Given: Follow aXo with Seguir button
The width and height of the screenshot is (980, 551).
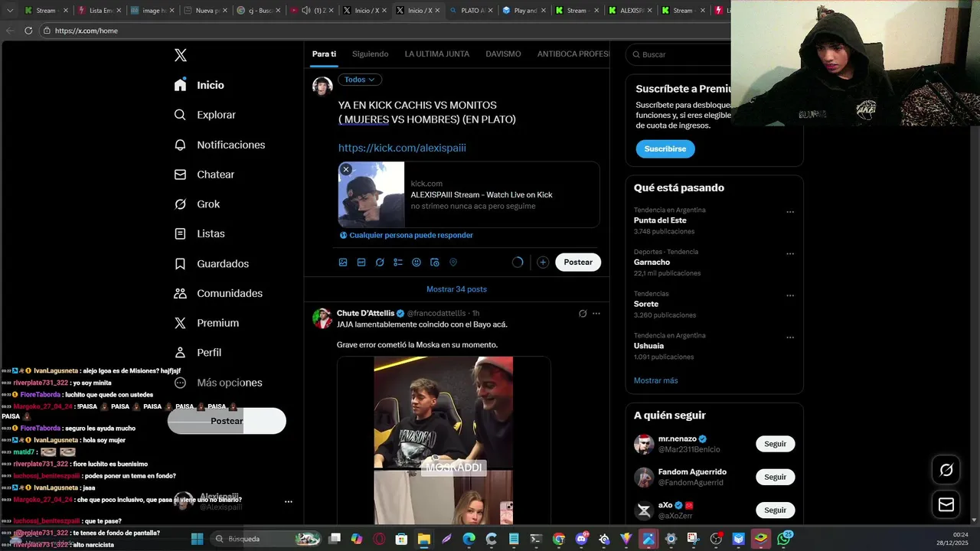Looking at the screenshot, I should (775, 510).
